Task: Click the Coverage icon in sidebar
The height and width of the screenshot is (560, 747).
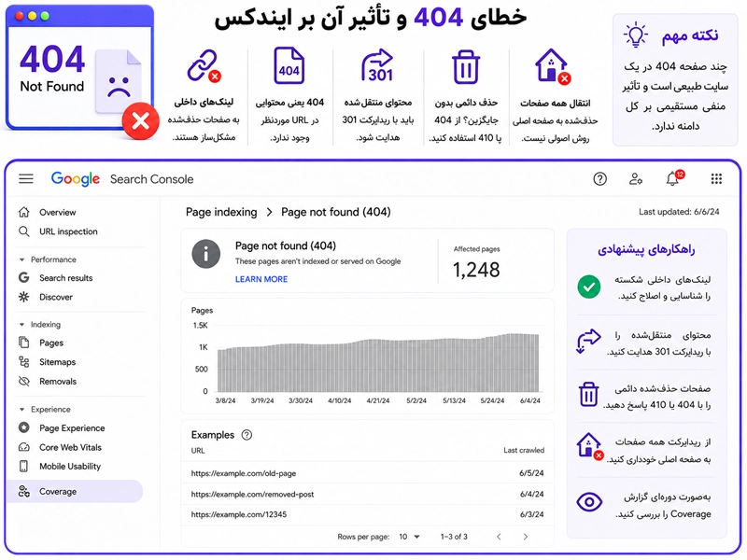Action: coord(24,492)
